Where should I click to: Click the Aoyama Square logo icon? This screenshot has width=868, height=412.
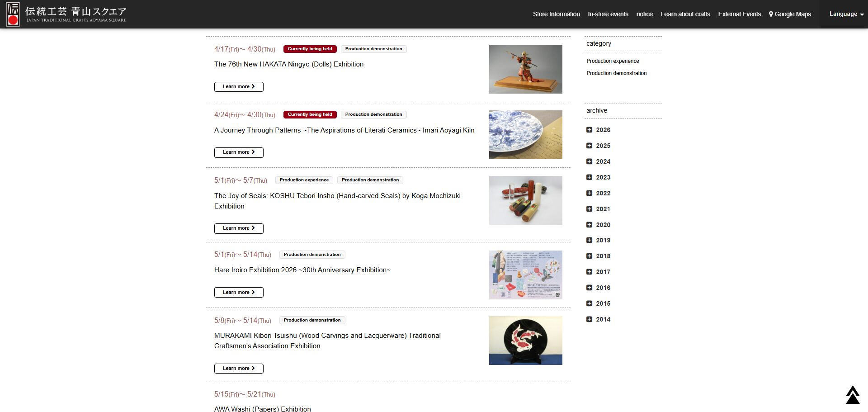coord(13,14)
